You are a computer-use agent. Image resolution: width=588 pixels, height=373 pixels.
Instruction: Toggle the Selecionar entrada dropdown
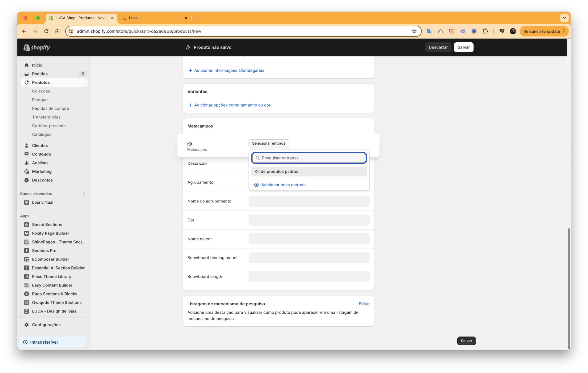[x=269, y=143]
